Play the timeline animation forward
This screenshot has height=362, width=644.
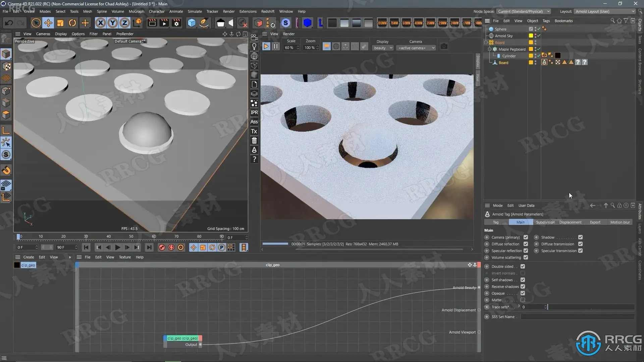coord(117,247)
